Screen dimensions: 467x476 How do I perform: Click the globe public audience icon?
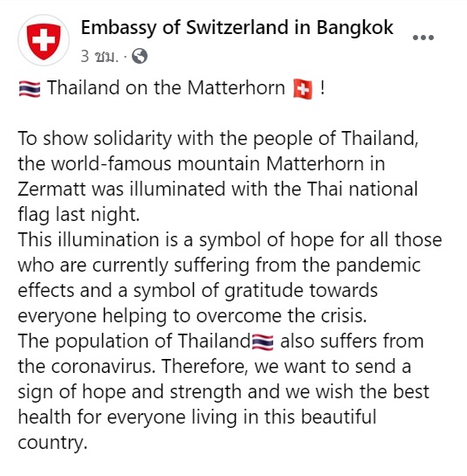[x=140, y=56]
